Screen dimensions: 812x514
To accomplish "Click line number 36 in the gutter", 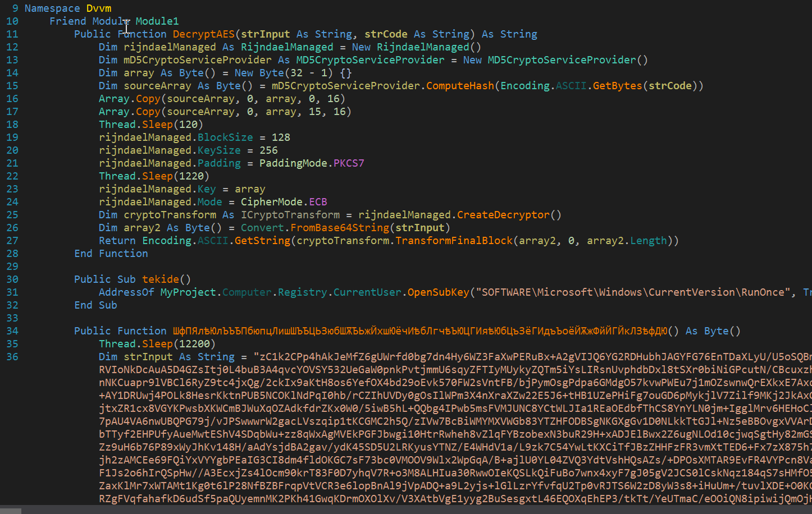I will pos(12,357).
